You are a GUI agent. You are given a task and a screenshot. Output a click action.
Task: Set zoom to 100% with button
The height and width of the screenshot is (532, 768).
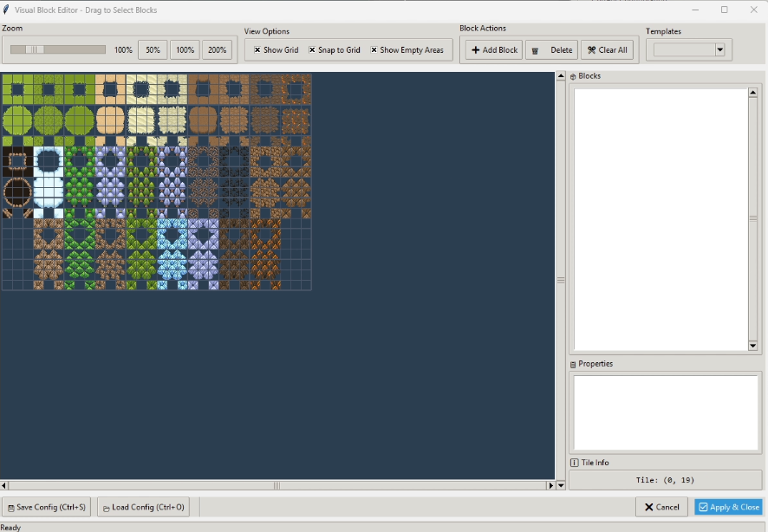(185, 50)
